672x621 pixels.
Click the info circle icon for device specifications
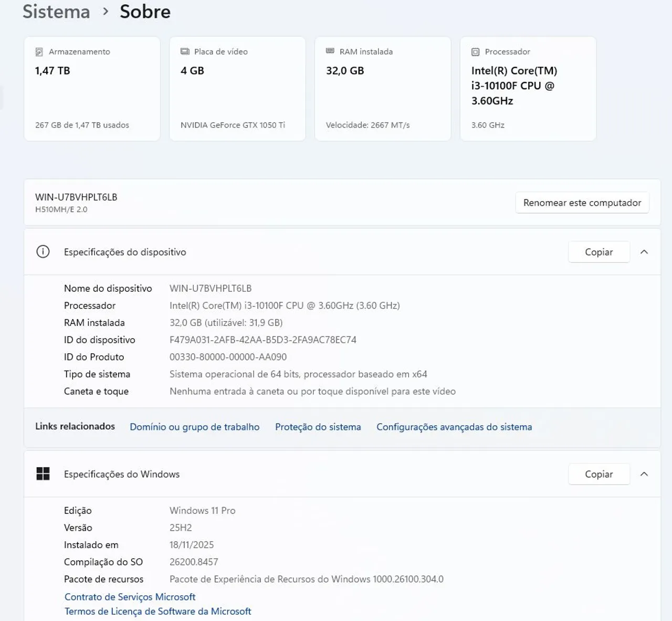[x=43, y=252]
